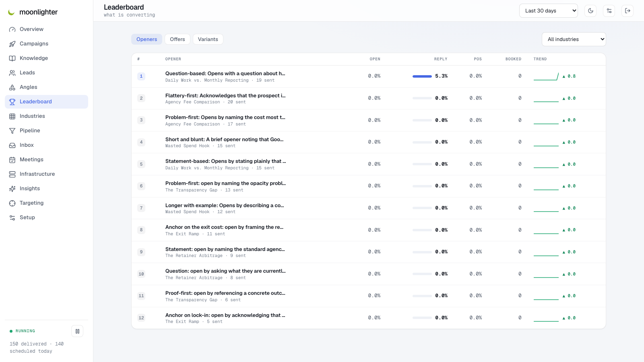
Task: Pause the running campaign button
Action: click(77, 331)
